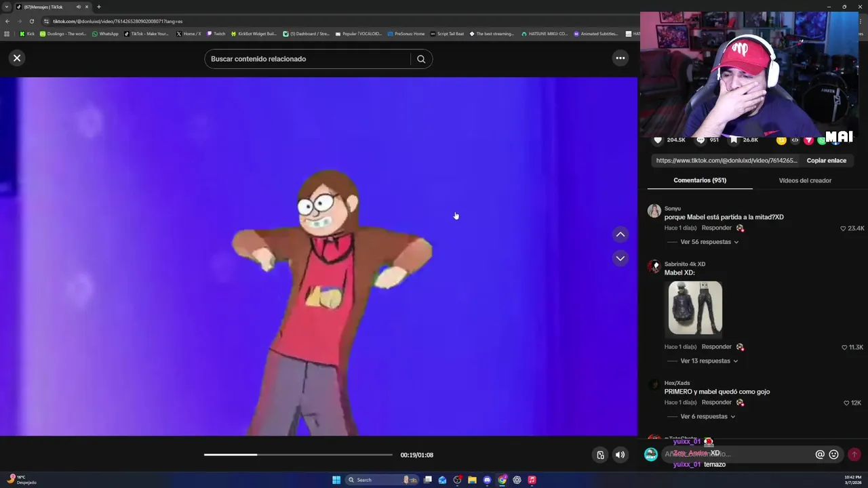Open the Home / X bookmark
Viewport: 868px width, 488px height.
[x=189, y=33]
